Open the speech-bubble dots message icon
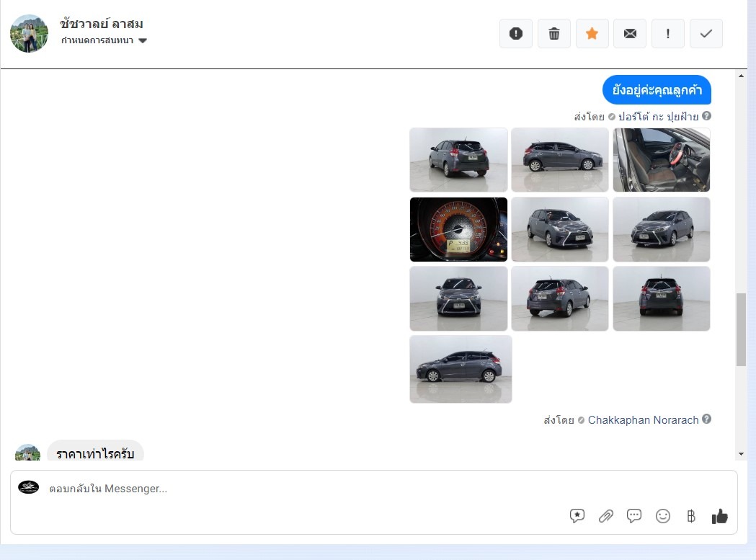 tap(634, 516)
